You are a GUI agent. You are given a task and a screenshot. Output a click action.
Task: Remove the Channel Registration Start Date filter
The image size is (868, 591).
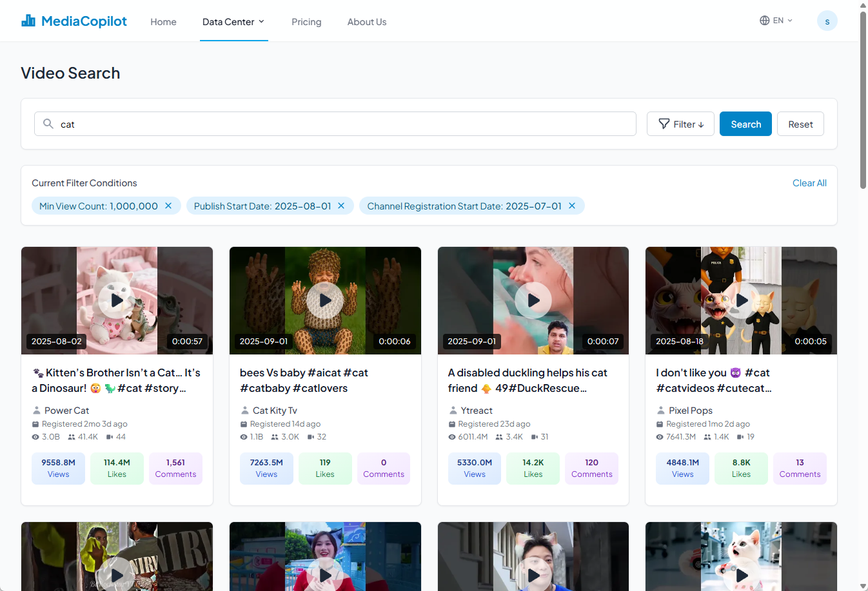pyautogui.click(x=572, y=206)
